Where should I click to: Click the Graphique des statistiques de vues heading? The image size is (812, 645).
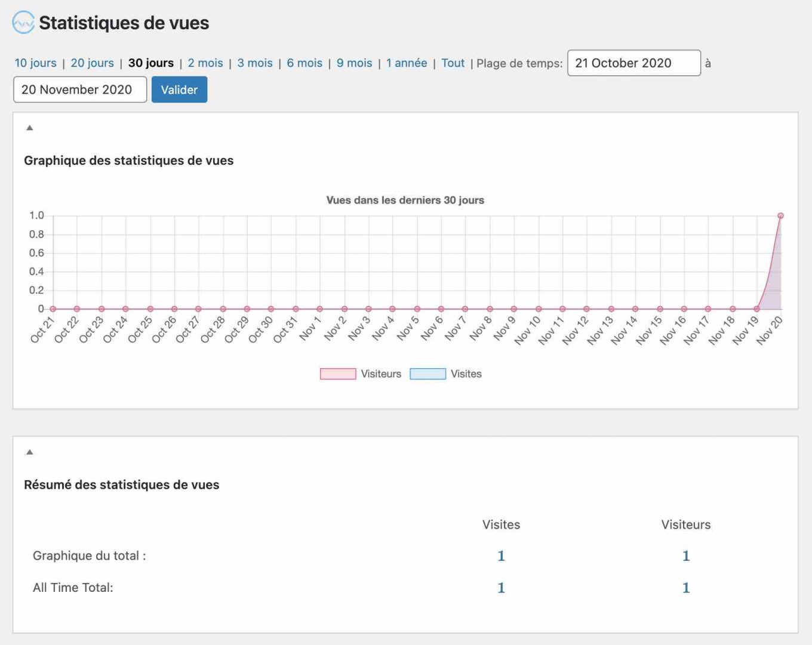click(128, 161)
